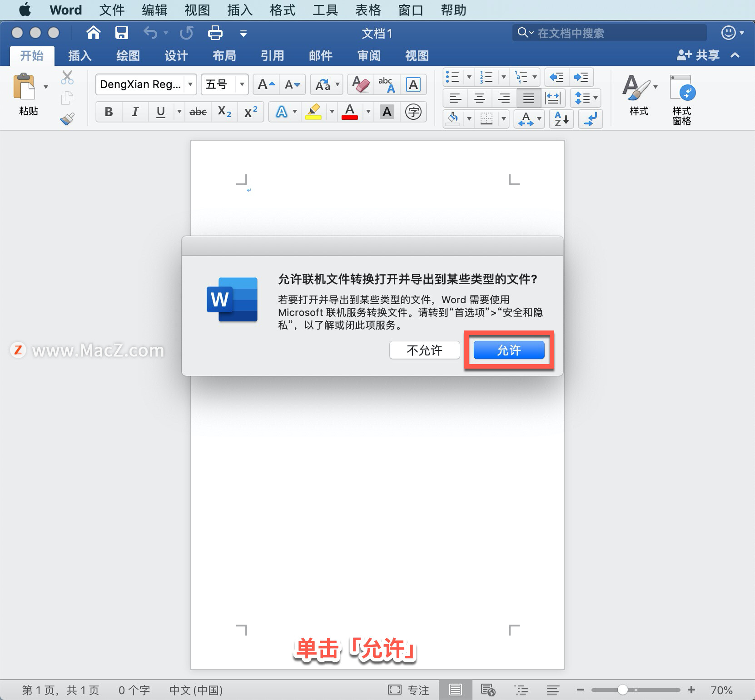Viewport: 755px width, 700px height.
Task: Click the 在文档中搜索 search field
Action: 610,33
